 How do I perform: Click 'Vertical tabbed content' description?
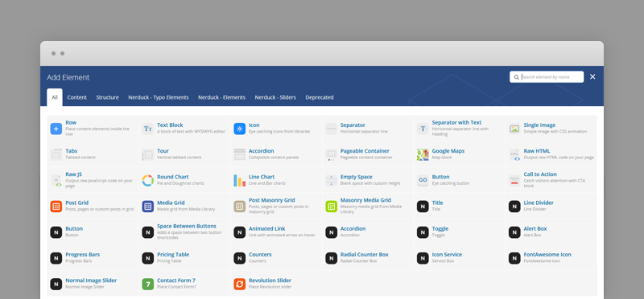pos(179,158)
